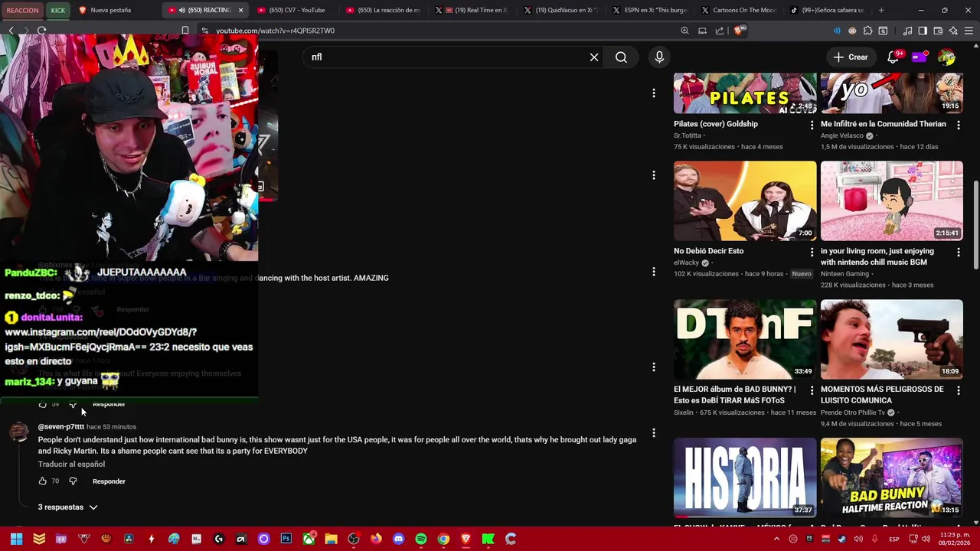Like the comment above @seven-p7tttt
This screenshot has width=980, height=551.
pyautogui.click(x=42, y=403)
